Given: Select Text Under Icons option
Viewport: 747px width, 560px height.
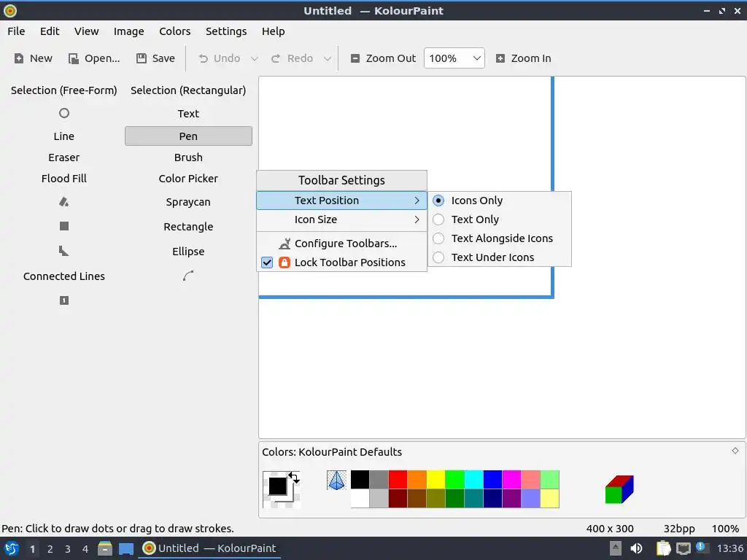Looking at the screenshot, I should 499,257.
